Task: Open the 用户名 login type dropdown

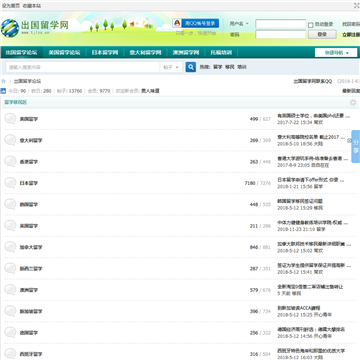Action: pos(239,24)
